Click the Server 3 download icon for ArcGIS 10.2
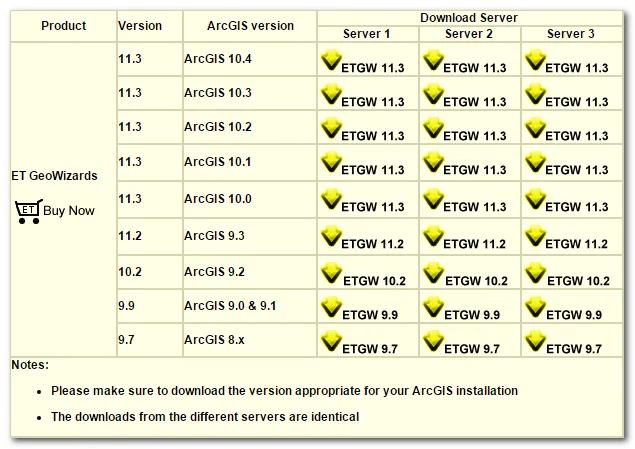The height and width of the screenshot is (449, 635). (x=535, y=129)
